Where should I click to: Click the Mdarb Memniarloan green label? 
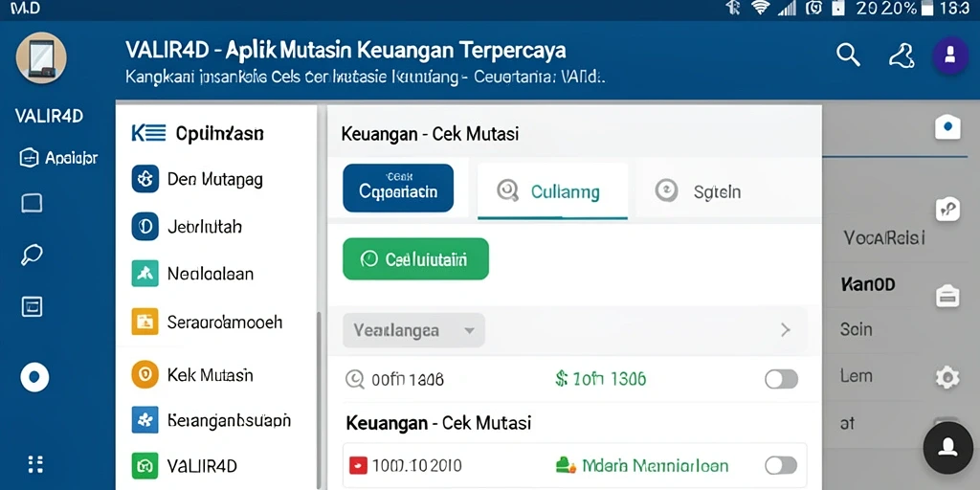pos(656,466)
